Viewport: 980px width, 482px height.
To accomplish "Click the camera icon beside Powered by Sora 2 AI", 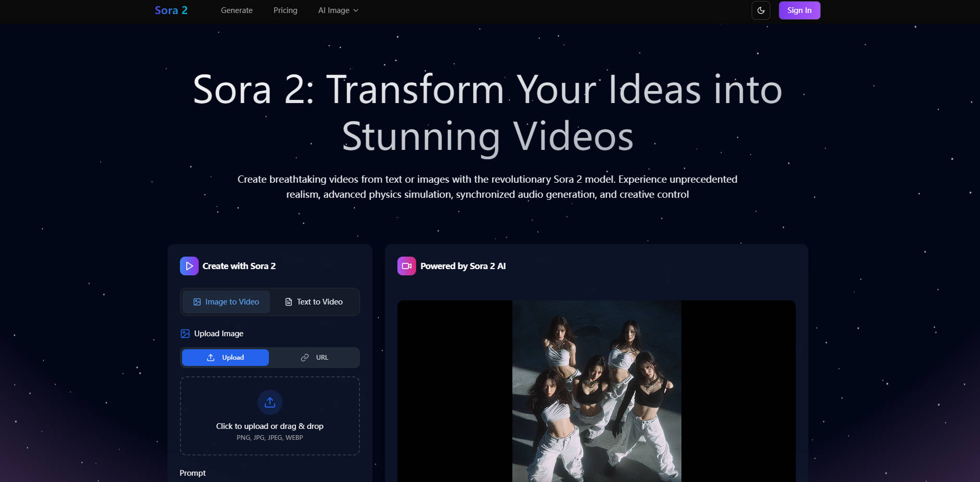I will click(407, 266).
